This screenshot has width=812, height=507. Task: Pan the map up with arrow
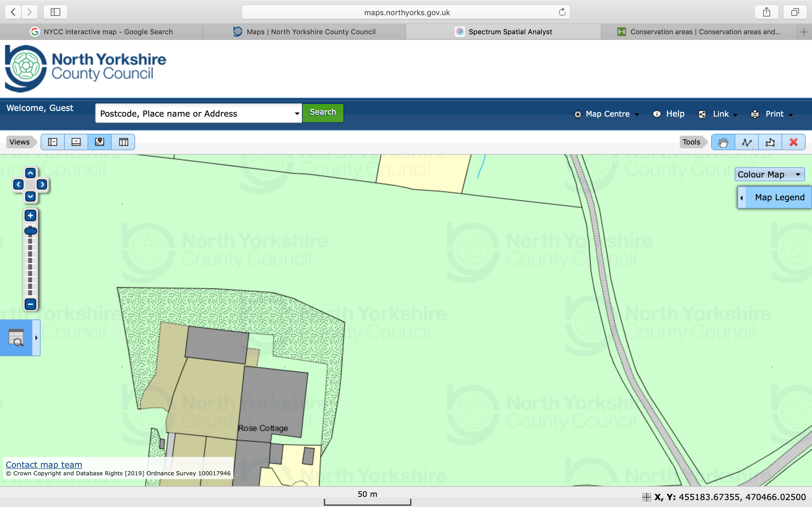(30, 173)
